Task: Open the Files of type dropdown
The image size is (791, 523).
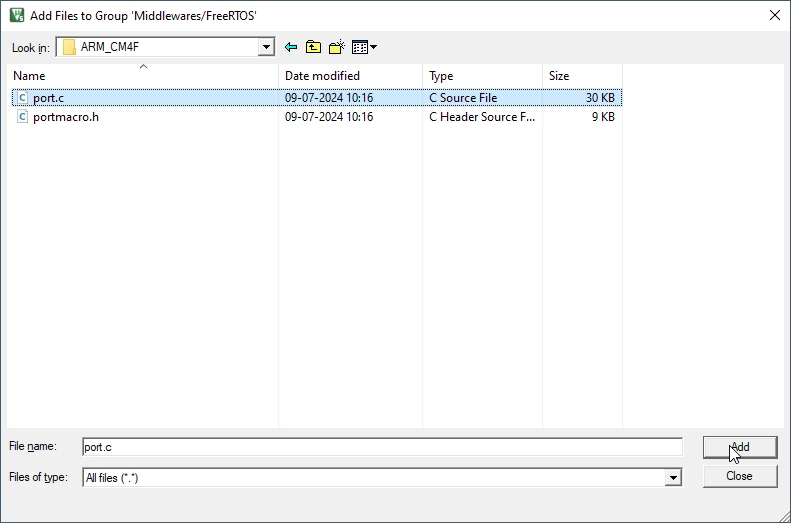Action: pos(673,478)
